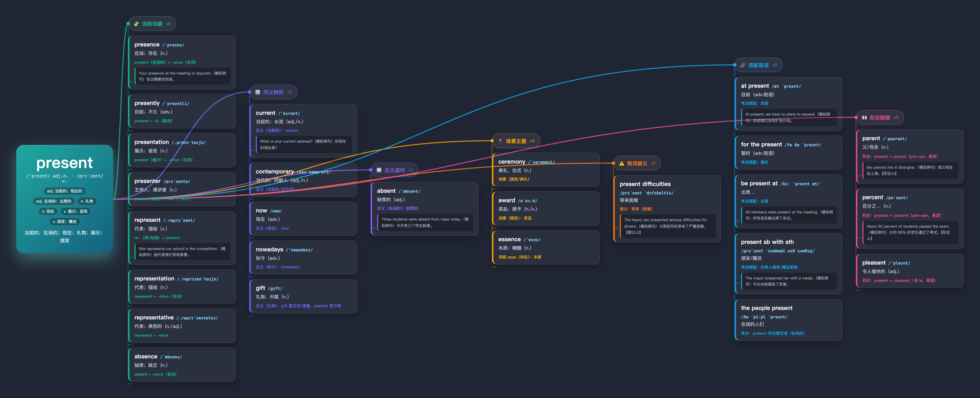Click the pin icon beside 场景主题
The image size is (980, 398).
[x=500, y=141]
